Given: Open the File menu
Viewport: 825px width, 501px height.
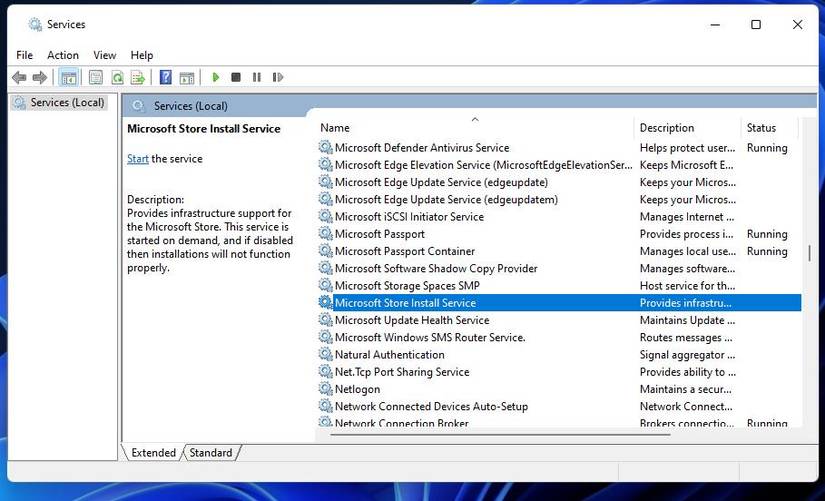Looking at the screenshot, I should point(24,55).
